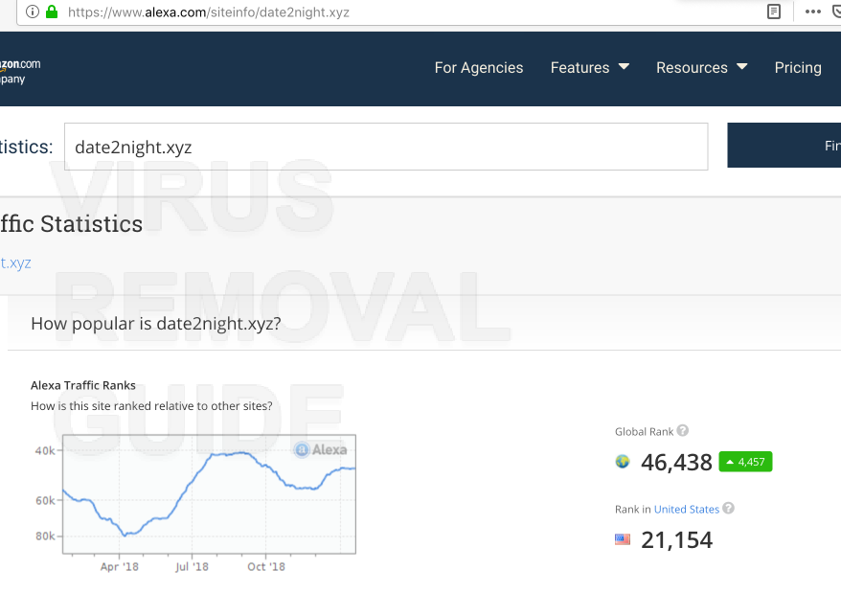841x616 pixels.
Task: Click the US rank value 21,154
Action: [x=676, y=539]
